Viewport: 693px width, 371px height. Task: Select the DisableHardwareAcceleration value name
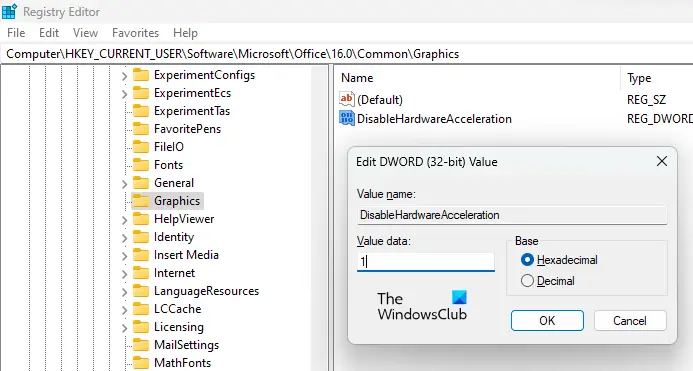click(434, 119)
